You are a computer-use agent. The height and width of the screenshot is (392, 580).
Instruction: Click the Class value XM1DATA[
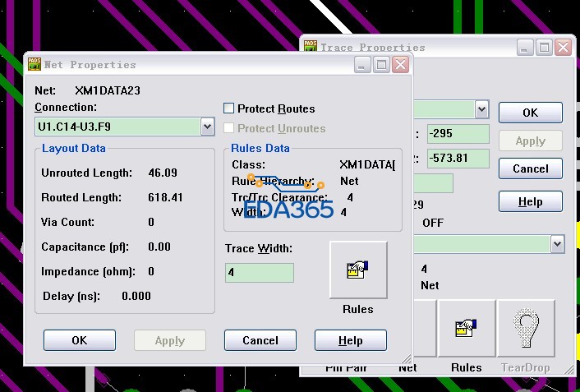[x=367, y=164]
